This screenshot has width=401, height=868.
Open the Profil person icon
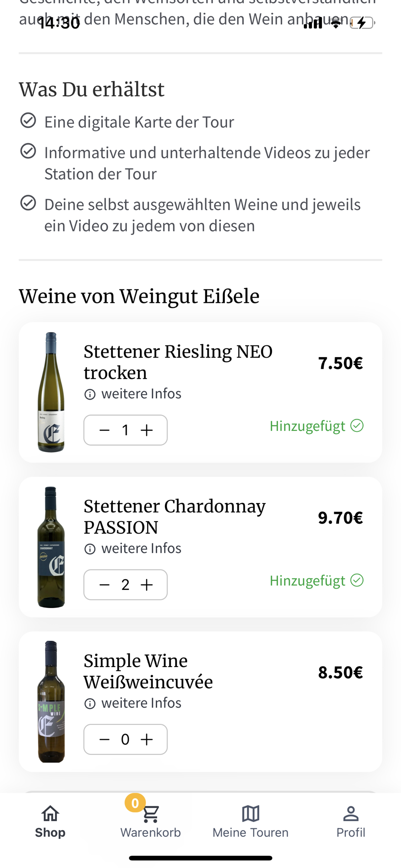(x=351, y=814)
